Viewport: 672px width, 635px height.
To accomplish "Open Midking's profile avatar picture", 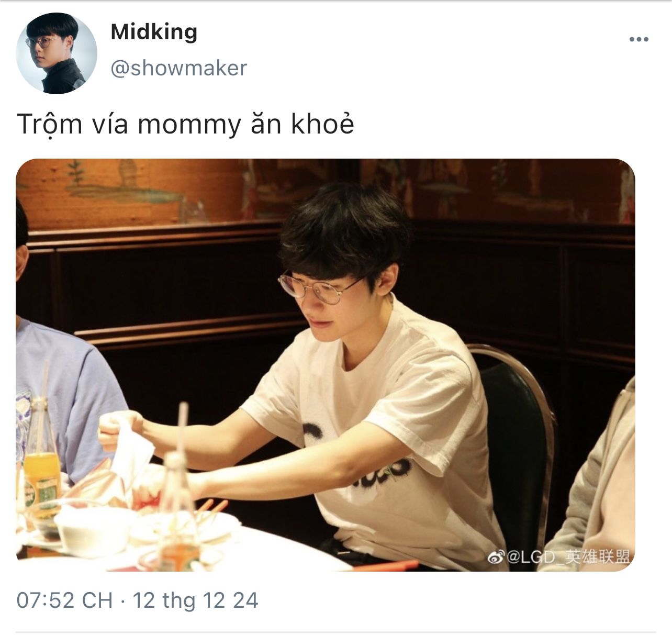I will [57, 53].
